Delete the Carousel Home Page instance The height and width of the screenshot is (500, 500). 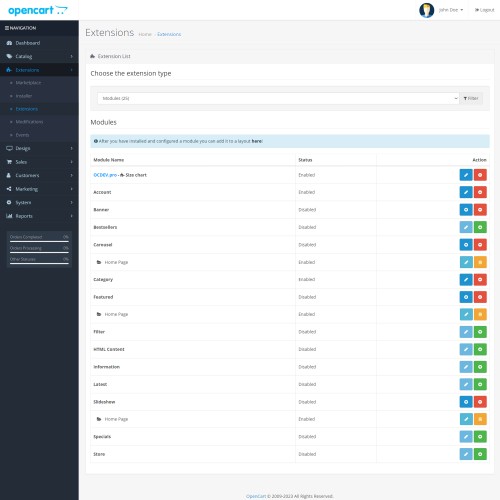[x=480, y=262]
